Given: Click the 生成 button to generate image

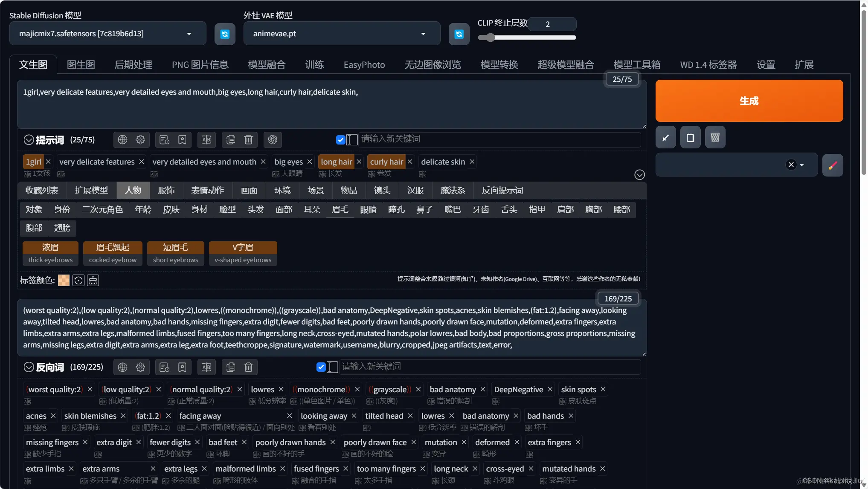Looking at the screenshot, I should point(749,100).
